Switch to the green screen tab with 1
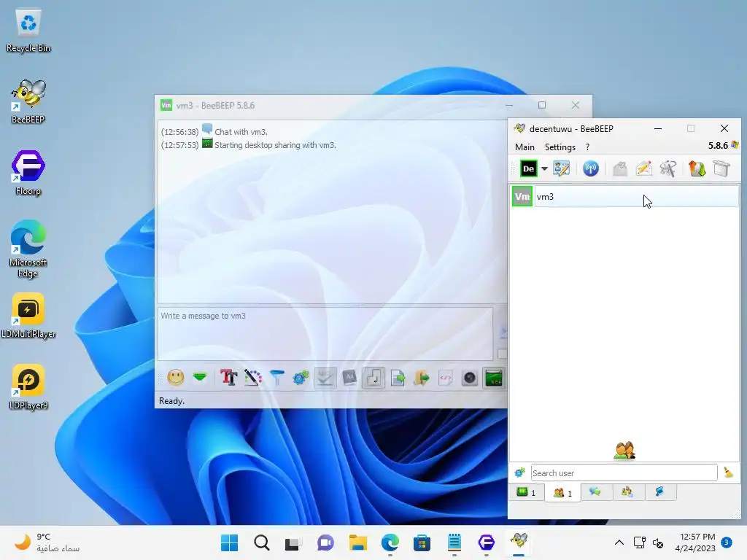 point(527,492)
